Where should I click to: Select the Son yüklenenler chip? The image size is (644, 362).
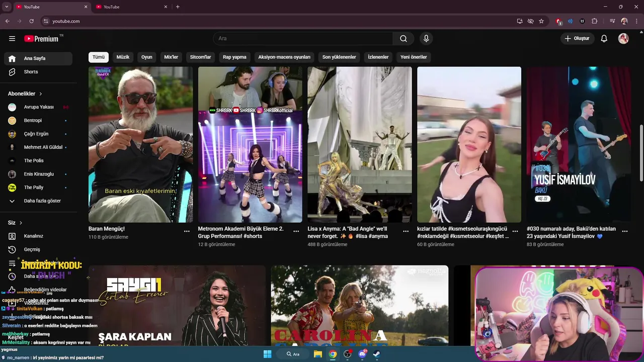[339, 57]
